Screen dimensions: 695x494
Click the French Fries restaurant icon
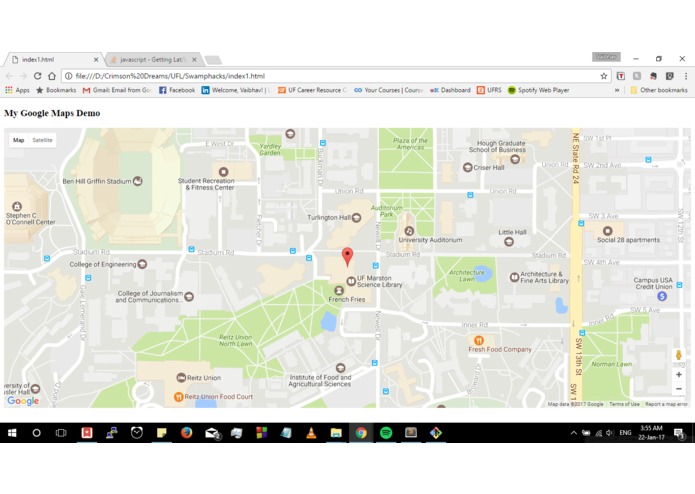339,290
